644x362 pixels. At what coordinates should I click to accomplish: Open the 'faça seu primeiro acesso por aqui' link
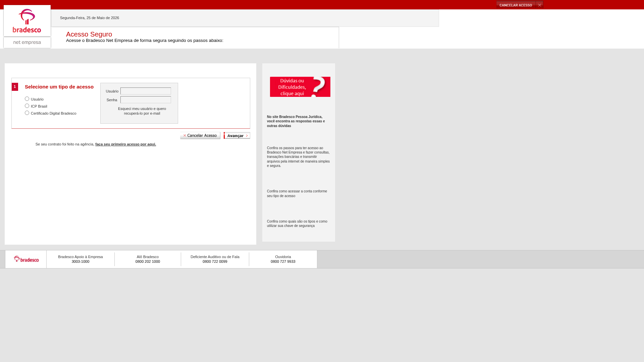click(x=125, y=144)
